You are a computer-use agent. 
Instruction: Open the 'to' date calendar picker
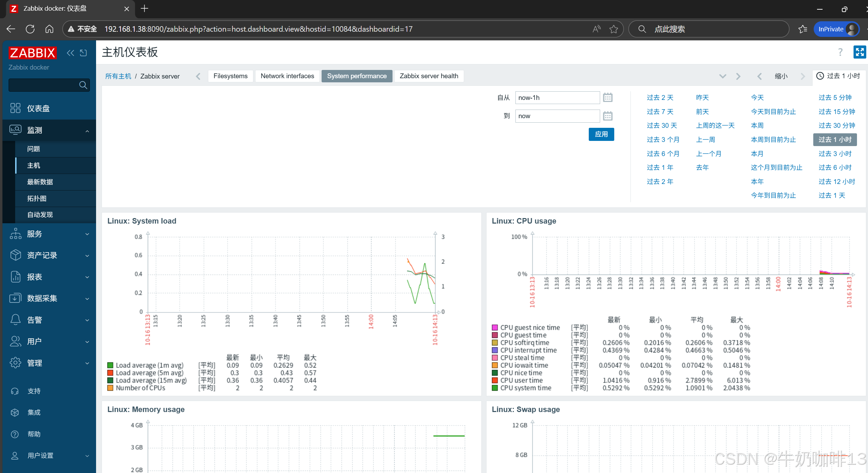[608, 116]
